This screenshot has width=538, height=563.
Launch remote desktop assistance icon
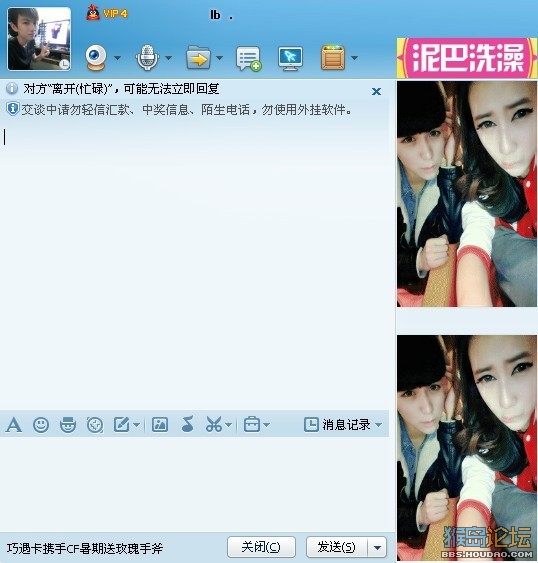point(291,58)
